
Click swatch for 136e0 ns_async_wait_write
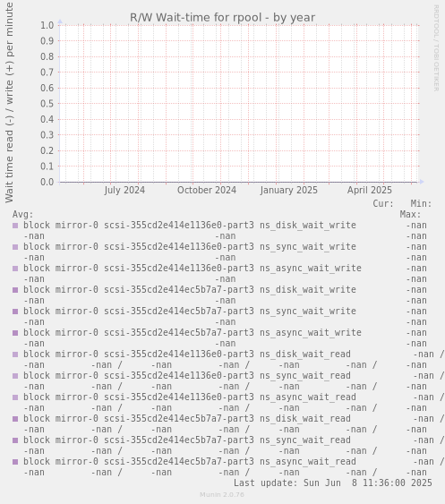pos(15,269)
